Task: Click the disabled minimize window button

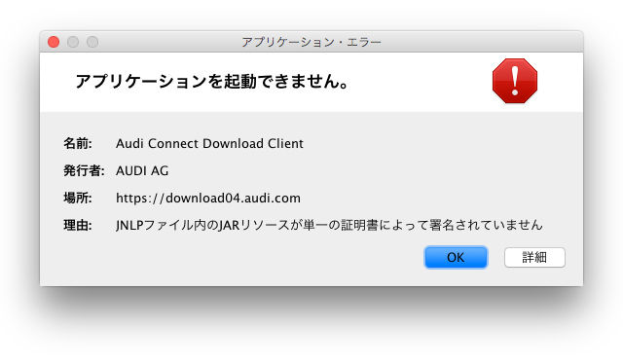Action: 73,42
